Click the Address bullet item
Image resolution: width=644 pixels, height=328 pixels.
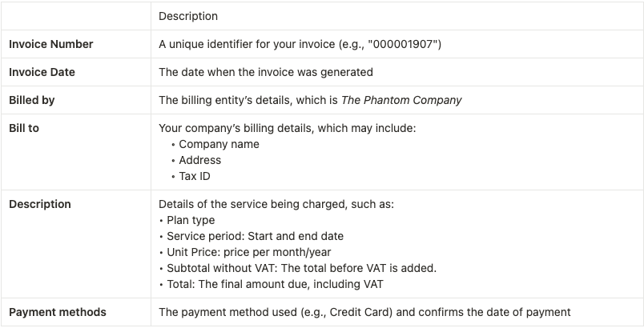coord(199,160)
